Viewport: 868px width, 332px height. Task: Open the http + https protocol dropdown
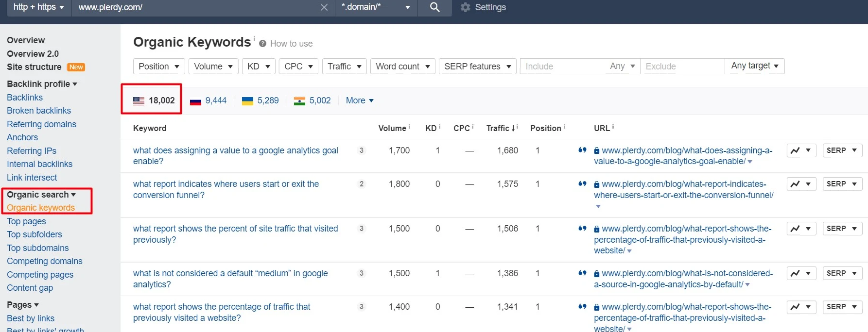(x=38, y=7)
